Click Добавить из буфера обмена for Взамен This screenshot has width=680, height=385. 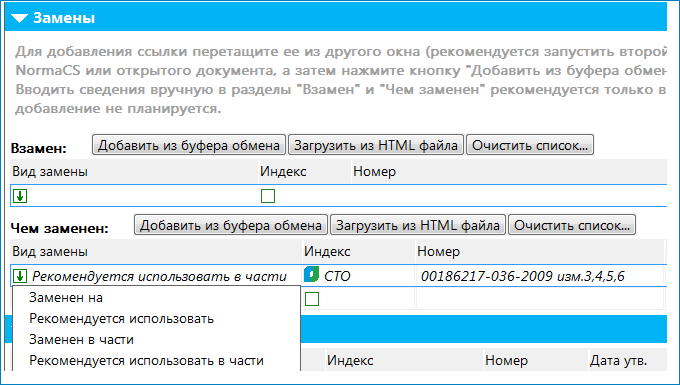point(189,145)
